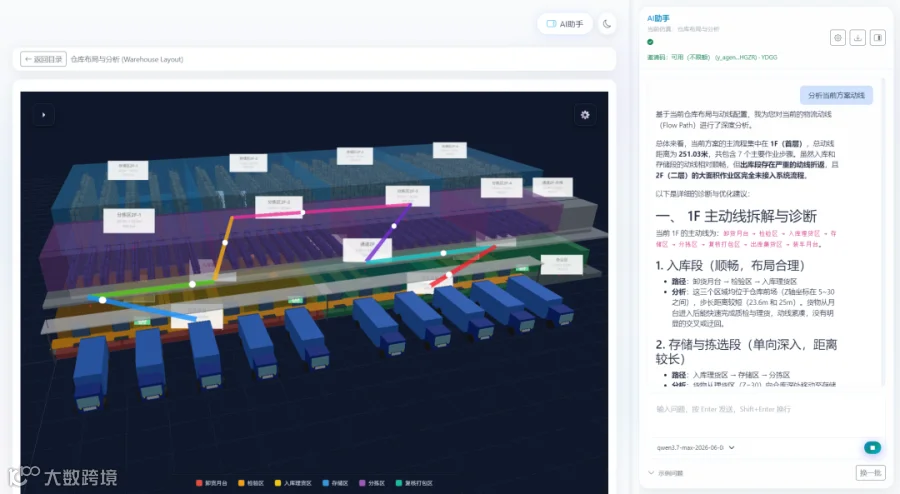The height and width of the screenshot is (494, 900).
Task: Click the 分拣区2F-1 zone label
Action: (x=129, y=220)
